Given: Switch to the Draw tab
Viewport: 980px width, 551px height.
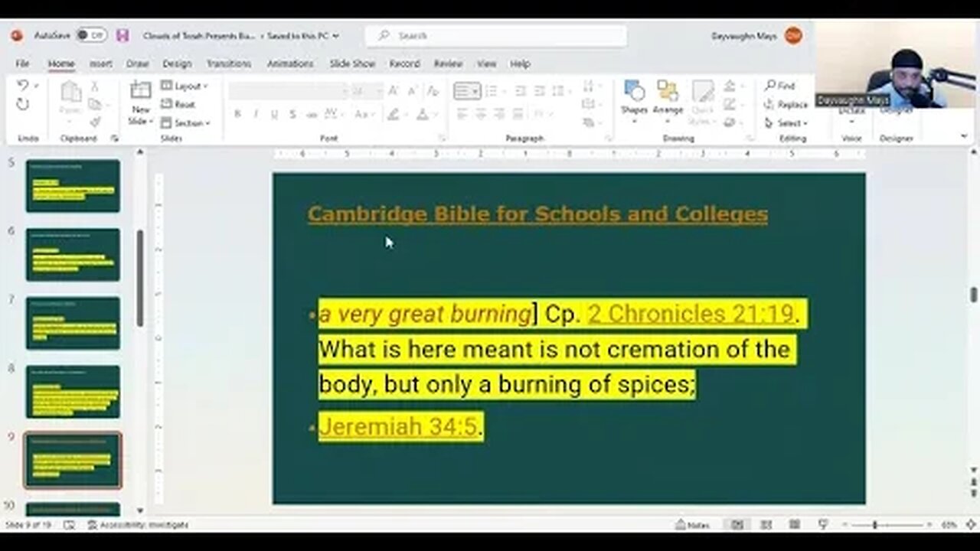Looking at the screenshot, I should click(138, 64).
